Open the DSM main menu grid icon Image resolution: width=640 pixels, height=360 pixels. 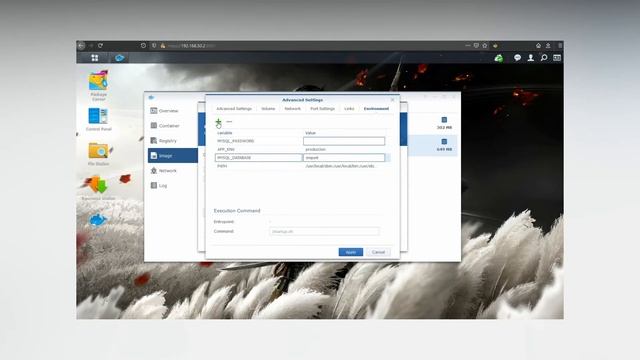pos(95,58)
